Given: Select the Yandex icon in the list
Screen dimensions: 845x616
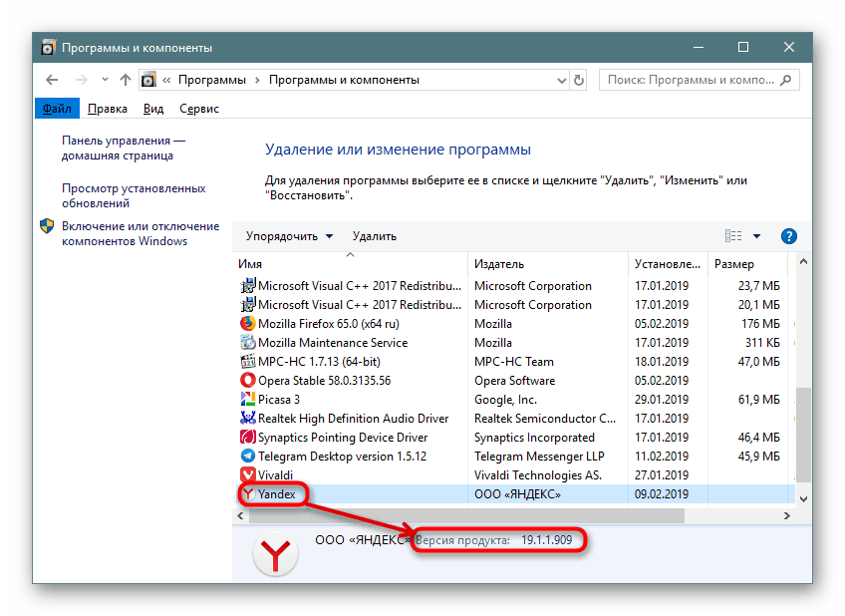Looking at the screenshot, I should click(x=247, y=493).
